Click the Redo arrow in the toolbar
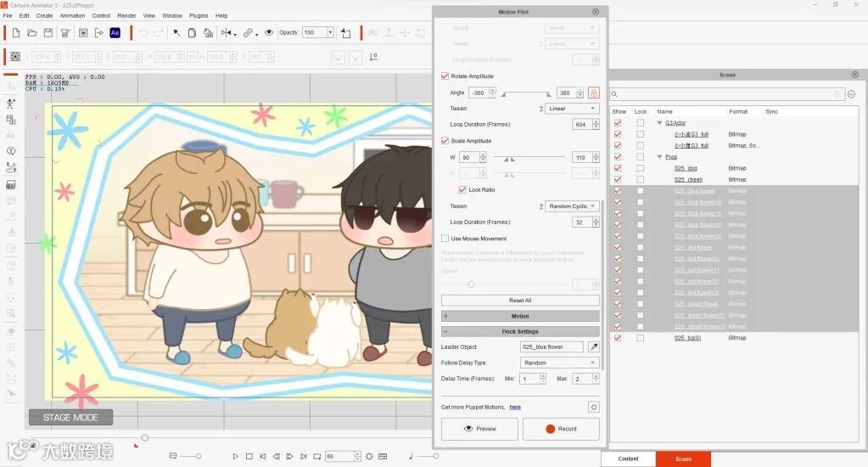Screen dimensions: 868x467 [x=159, y=33]
